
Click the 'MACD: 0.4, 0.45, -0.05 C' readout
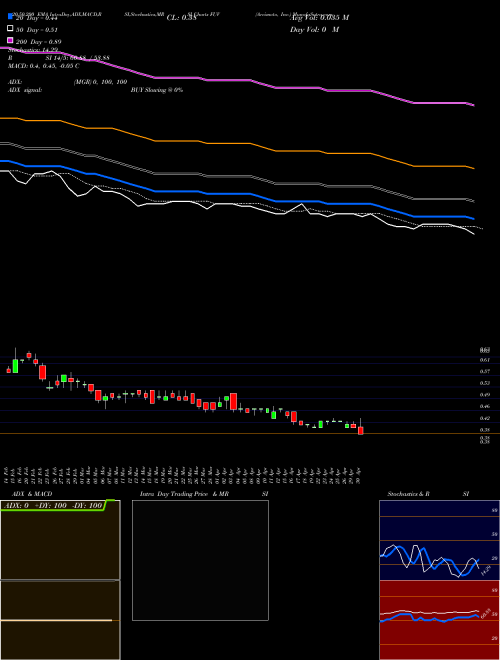44,66
